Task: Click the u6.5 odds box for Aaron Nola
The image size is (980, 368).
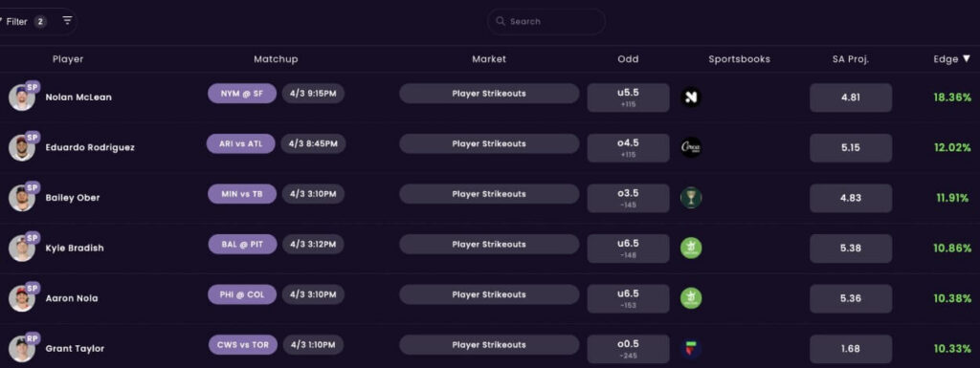Action: tap(628, 299)
